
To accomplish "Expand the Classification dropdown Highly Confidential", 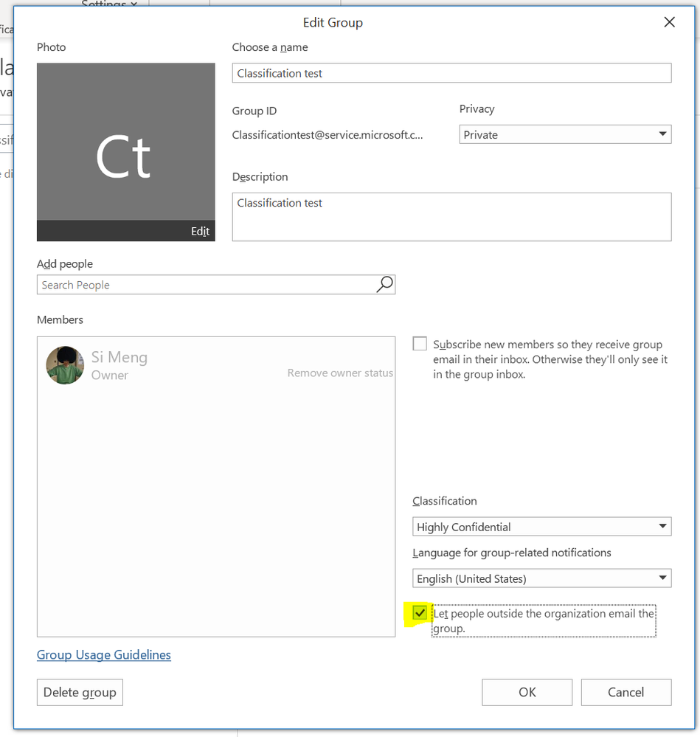I will click(541, 527).
